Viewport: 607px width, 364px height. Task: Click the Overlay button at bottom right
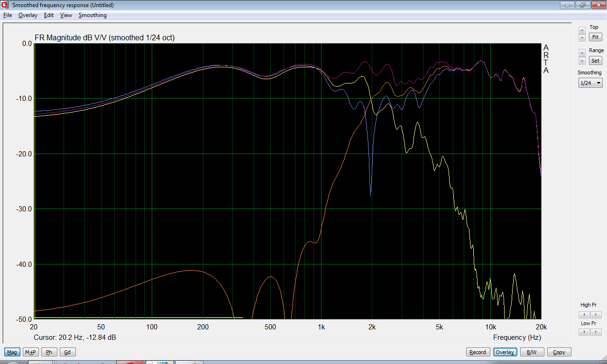[x=505, y=352]
